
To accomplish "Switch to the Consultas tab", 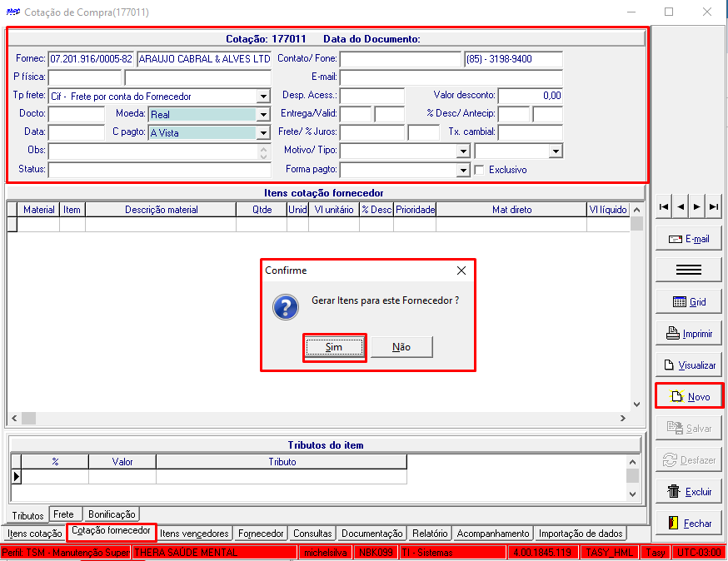I will (312, 534).
